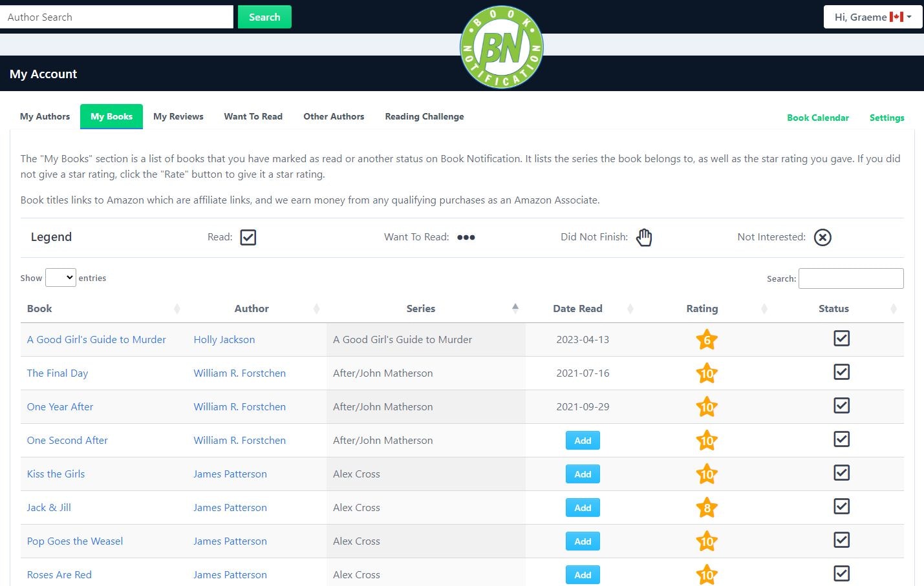Click the green Search button
Screen dimensions: 924x586
264,17
